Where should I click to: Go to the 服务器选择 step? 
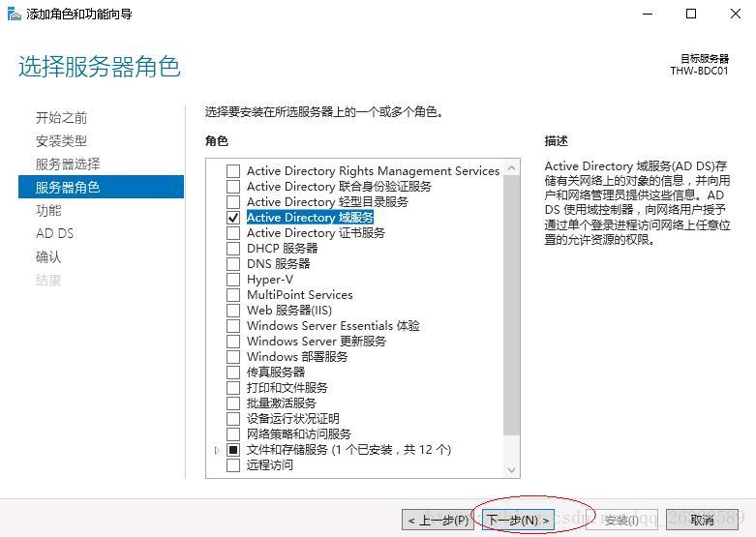pyautogui.click(x=68, y=164)
